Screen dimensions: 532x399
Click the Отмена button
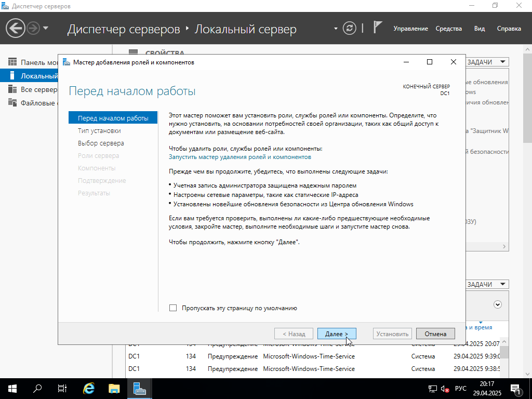pyautogui.click(x=435, y=334)
